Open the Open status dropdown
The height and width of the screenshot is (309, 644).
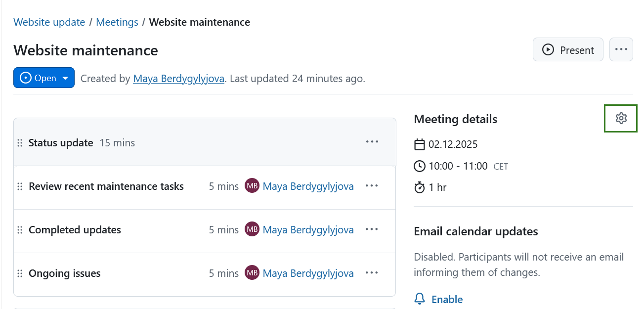[x=65, y=78]
